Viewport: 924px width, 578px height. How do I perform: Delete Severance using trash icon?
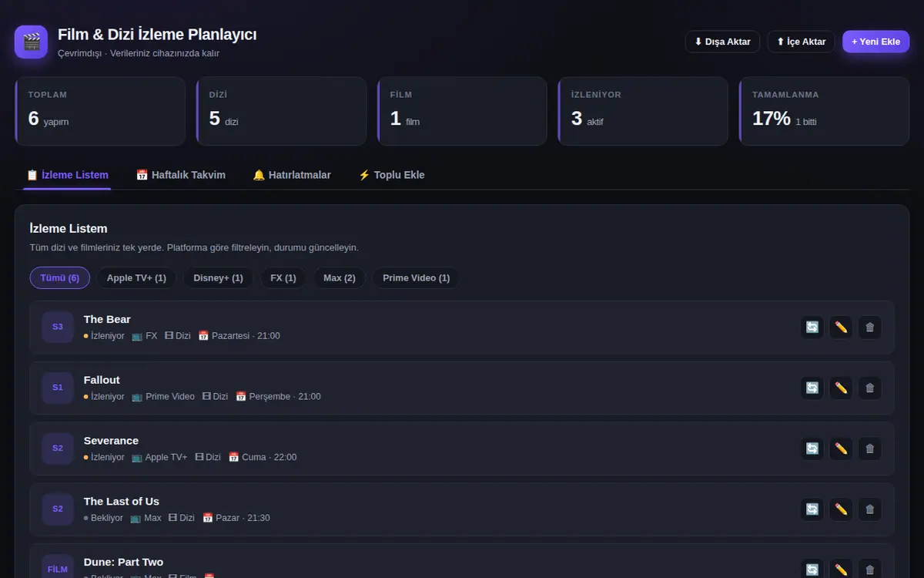pyautogui.click(x=870, y=449)
